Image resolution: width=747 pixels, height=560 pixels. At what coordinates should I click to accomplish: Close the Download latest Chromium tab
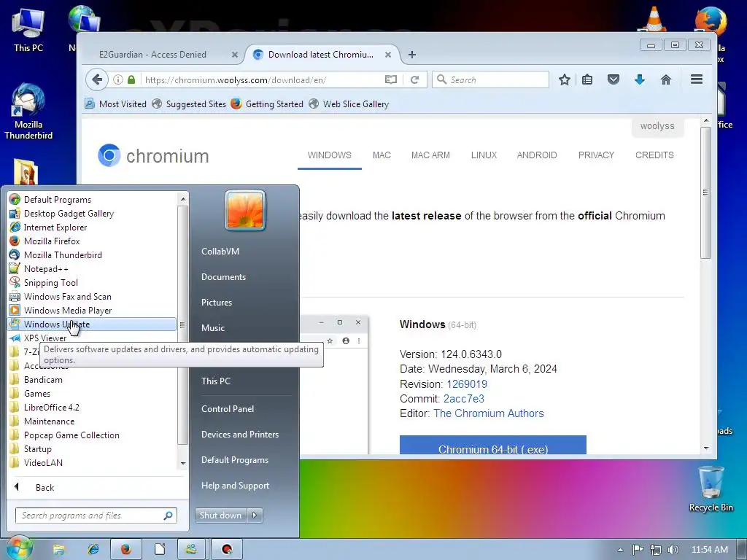[x=388, y=55]
